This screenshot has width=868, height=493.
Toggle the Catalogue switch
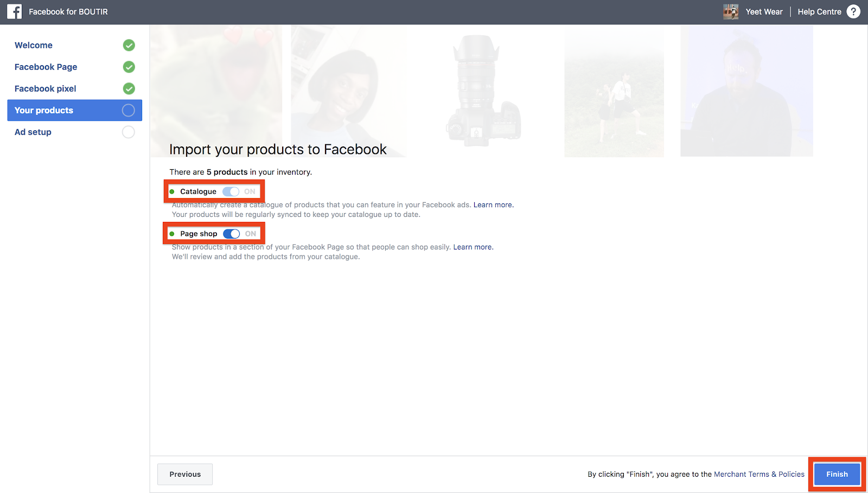click(x=231, y=191)
